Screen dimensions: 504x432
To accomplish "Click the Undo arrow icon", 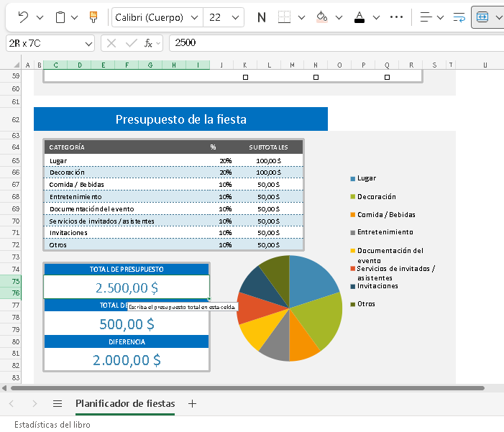I will click(23, 17).
